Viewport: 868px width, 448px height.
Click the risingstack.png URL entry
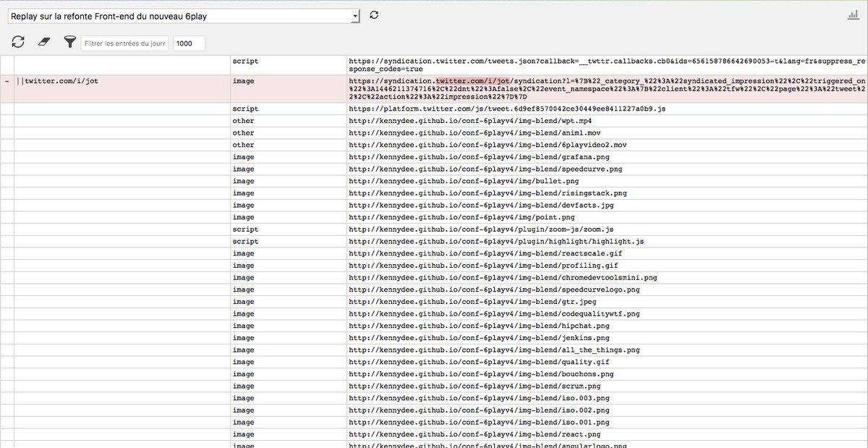tap(607, 193)
